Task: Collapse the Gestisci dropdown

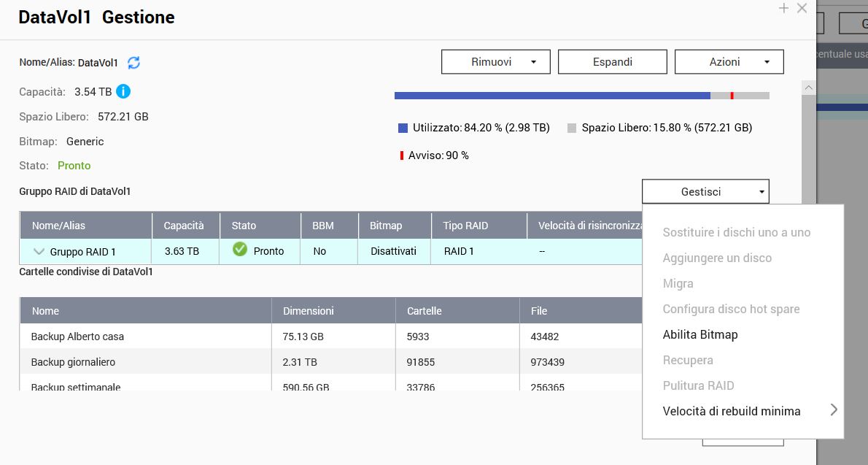Action: coord(705,191)
